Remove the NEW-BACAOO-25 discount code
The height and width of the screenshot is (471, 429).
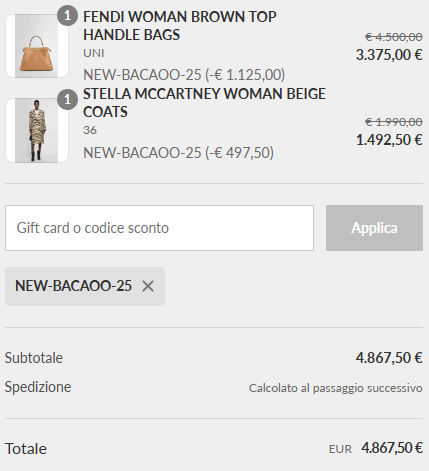(x=148, y=286)
